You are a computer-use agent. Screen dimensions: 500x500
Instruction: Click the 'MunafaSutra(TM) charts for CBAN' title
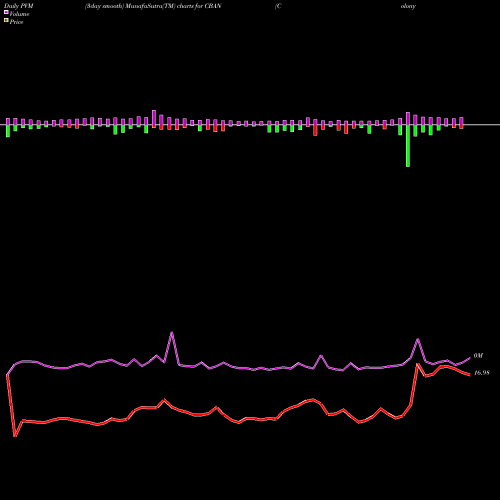tap(173, 6)
